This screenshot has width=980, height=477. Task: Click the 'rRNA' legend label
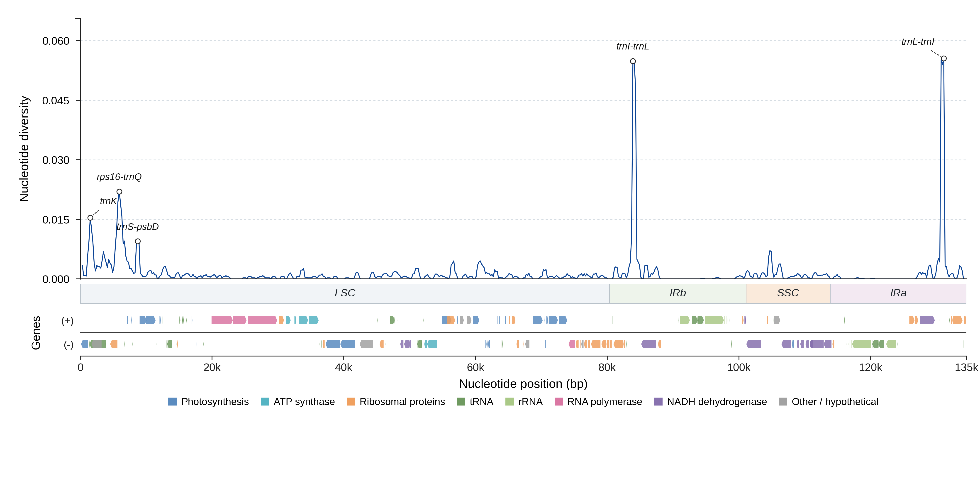coord(530,402)
